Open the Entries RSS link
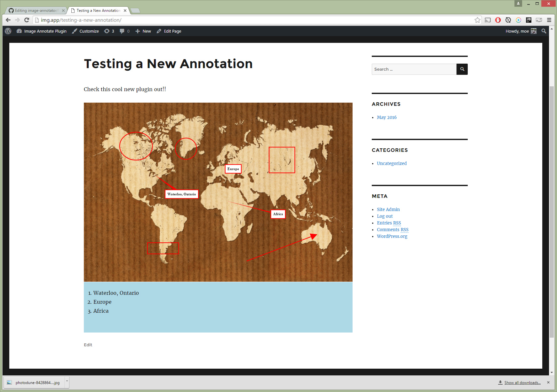 coord(389,223)
